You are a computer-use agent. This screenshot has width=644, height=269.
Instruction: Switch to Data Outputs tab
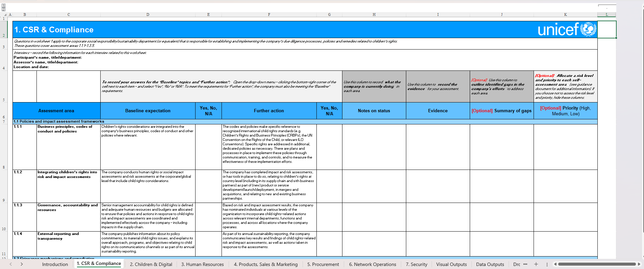coord(490,264)
